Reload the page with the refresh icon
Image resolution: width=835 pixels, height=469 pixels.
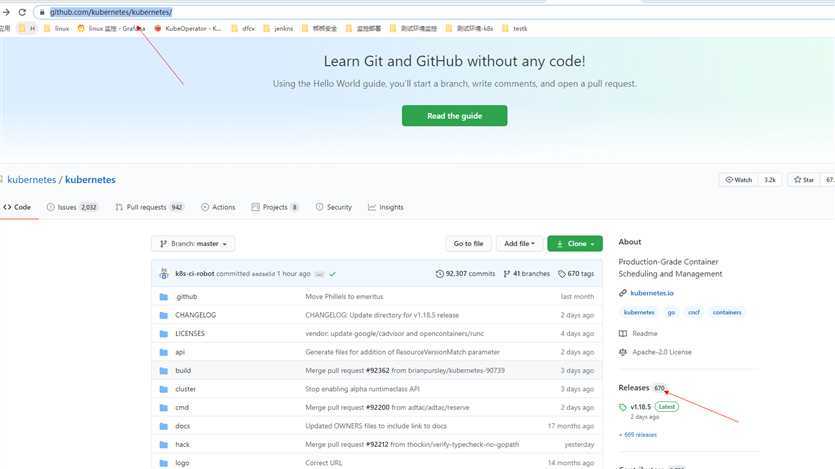(x=22, y=12)
